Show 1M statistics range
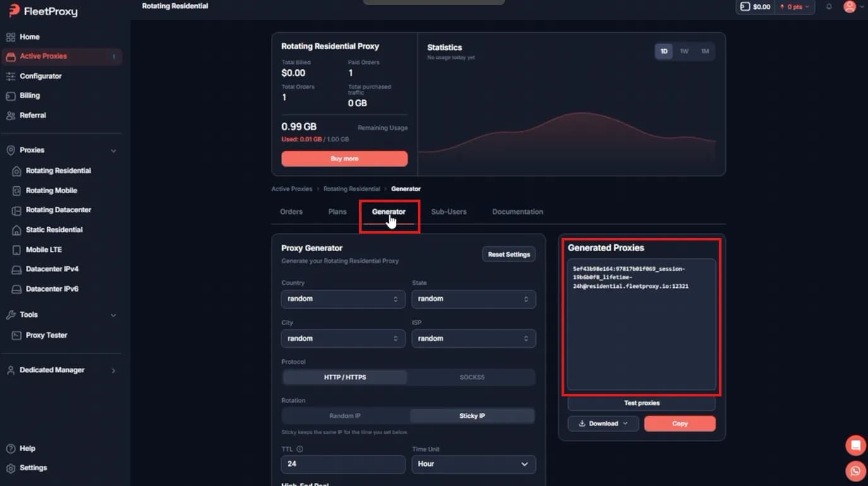The height and width of the screenshot is (486, 868). point(705,51)
